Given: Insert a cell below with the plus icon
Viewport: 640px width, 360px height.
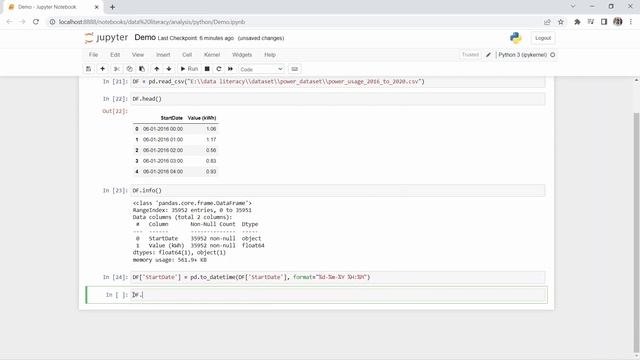Looking at the screenshot, I should coord(102,69).
